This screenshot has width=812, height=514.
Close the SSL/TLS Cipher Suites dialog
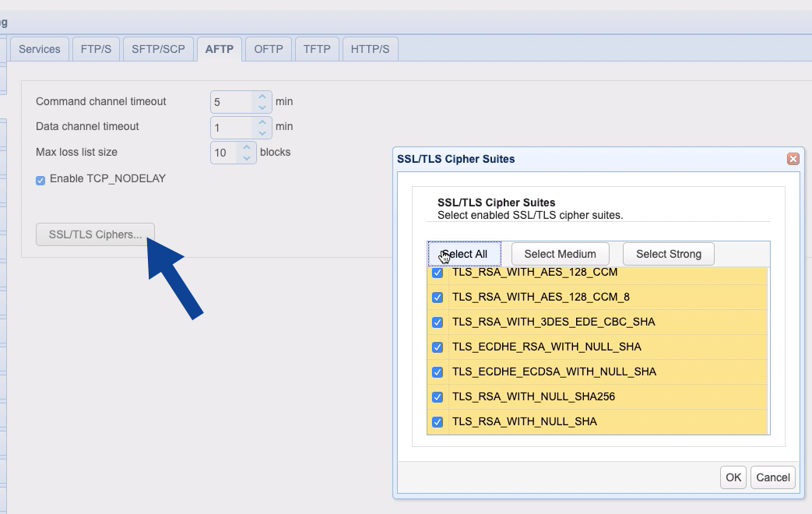point(793,159)
